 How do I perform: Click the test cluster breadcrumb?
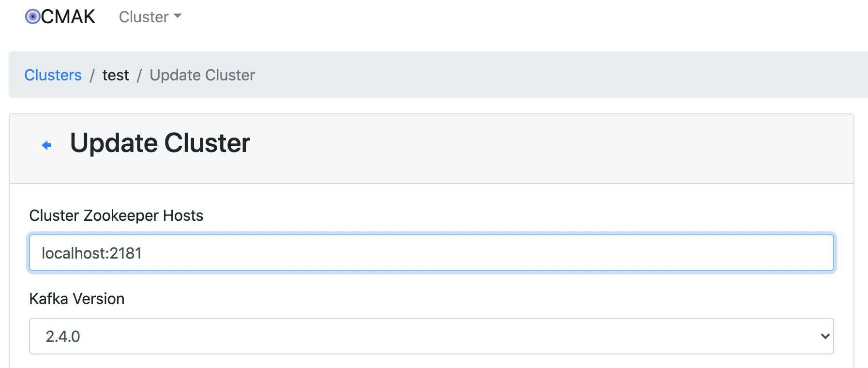point(116,75)
